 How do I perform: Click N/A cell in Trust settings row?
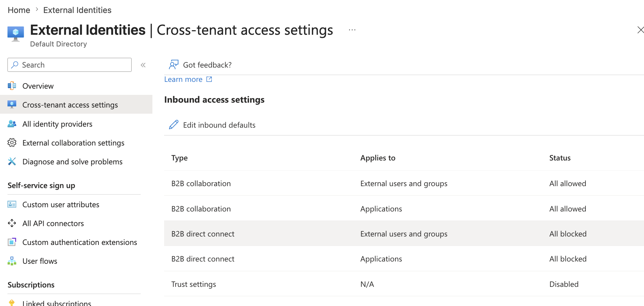point(367,284)
